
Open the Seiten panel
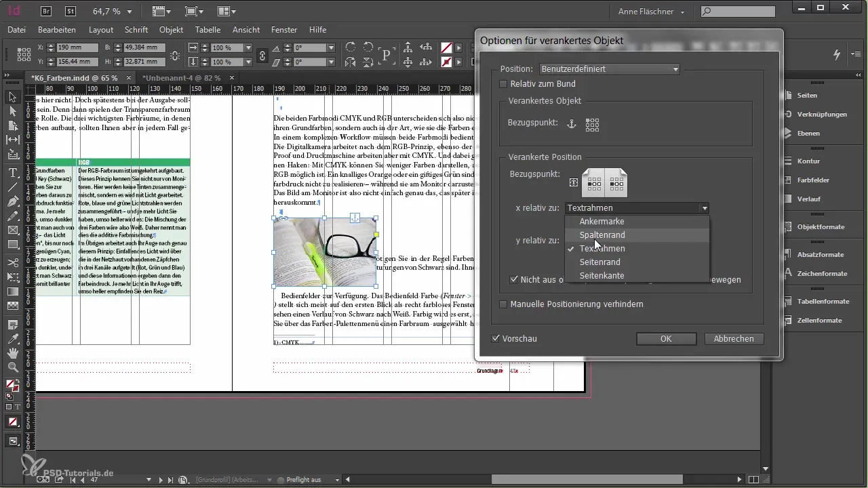pyautogui.click(x=807, y=96)
